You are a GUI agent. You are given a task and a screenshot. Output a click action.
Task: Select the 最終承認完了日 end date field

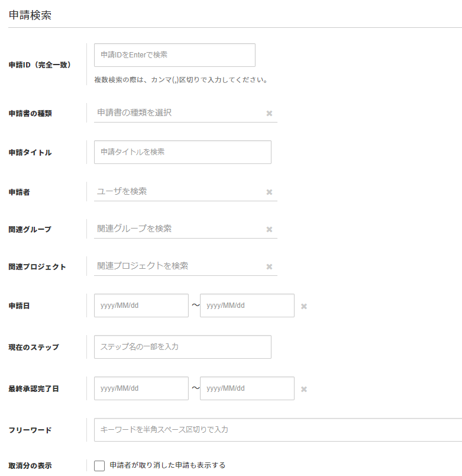click(x=247, y=388)
